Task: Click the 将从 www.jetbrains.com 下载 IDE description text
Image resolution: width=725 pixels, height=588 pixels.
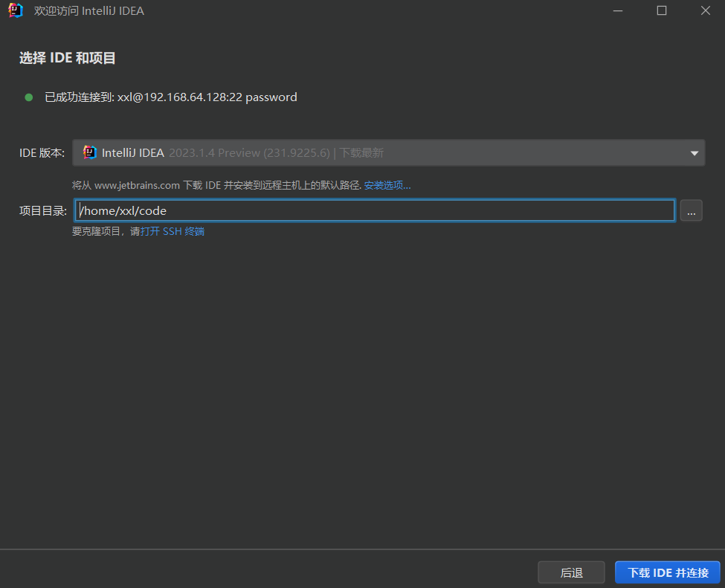Action: click(216, 185)
